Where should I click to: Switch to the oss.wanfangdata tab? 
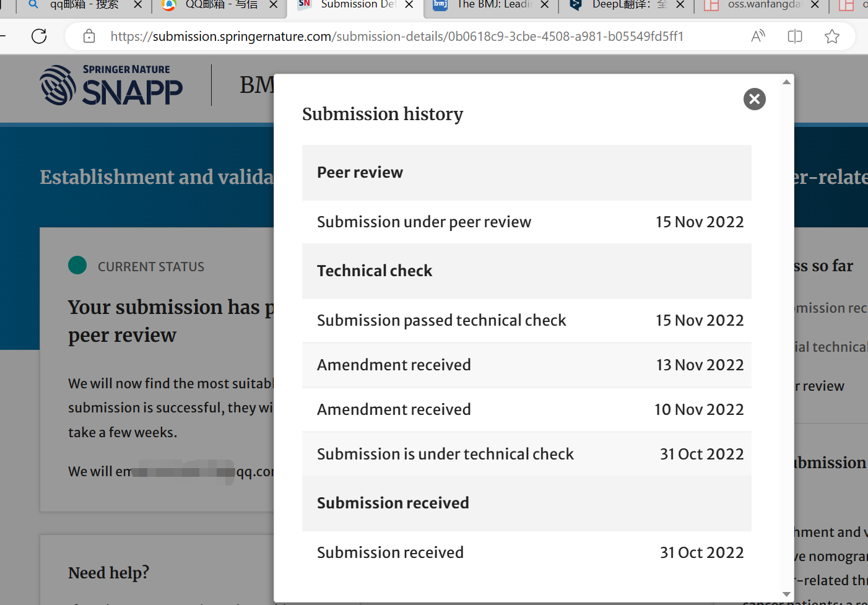[x=763, y=5]
